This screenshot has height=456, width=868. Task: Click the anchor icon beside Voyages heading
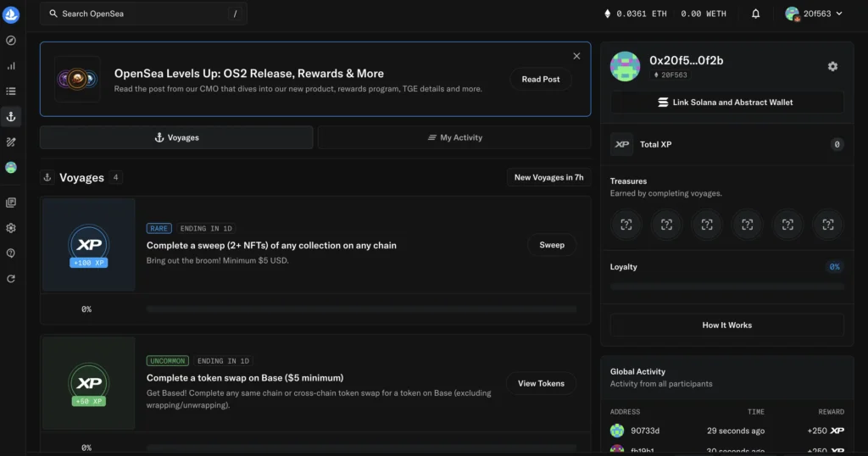47,178
